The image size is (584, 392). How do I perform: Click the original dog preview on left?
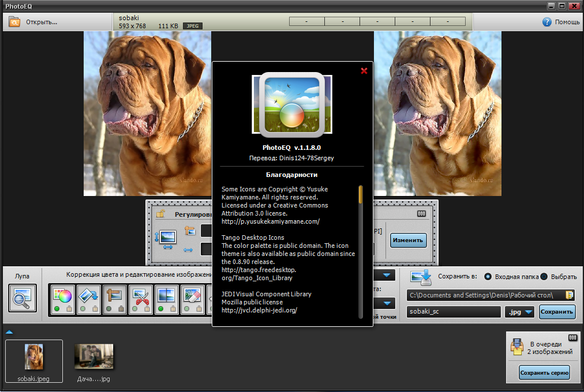[x=148, y=114]
